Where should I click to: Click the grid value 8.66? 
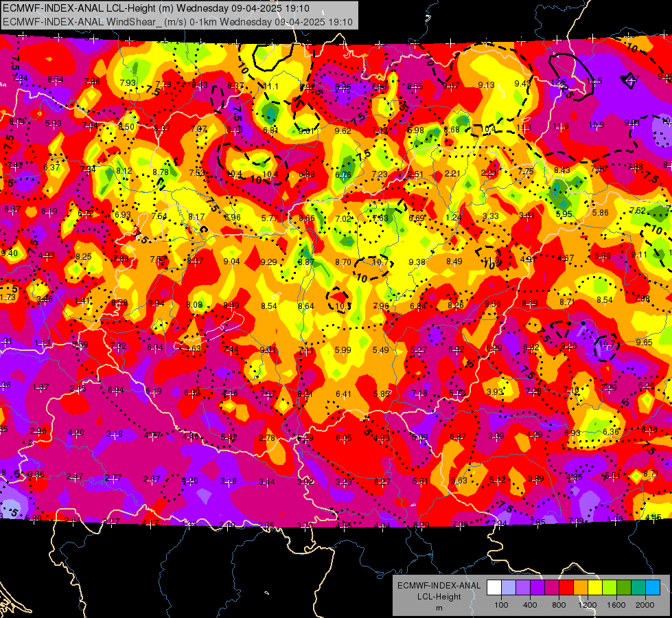click(x=307, y=218)
